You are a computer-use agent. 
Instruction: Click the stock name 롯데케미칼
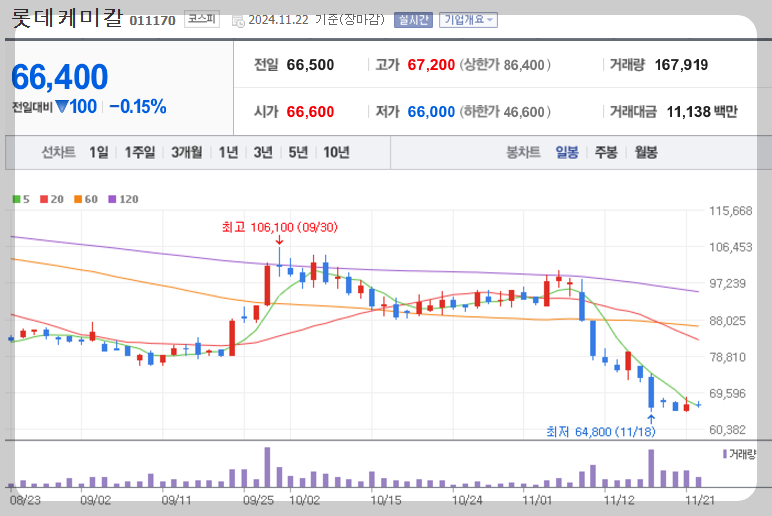(x=66, y=17)
